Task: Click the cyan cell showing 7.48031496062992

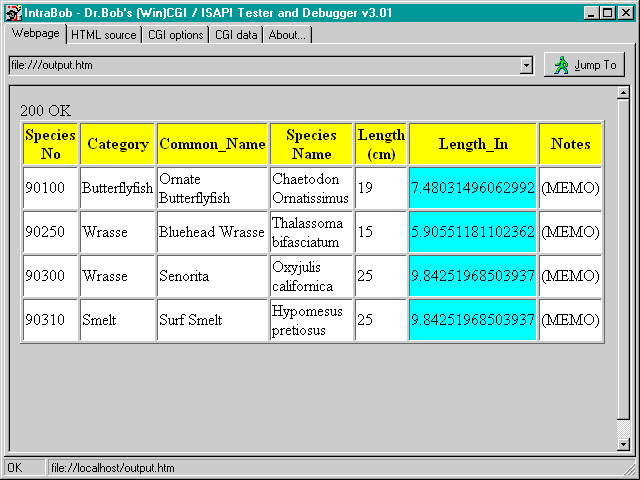Action: [x=473, y=188]
